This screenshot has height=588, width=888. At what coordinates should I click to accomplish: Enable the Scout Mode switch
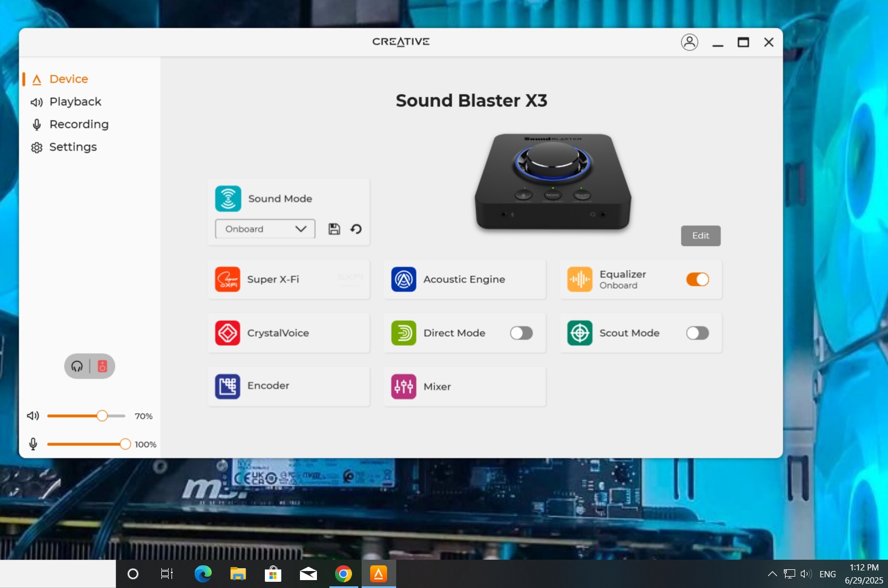[697, 333]
